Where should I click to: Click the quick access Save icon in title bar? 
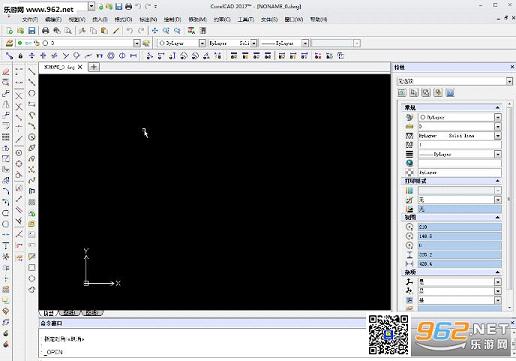click(119, 6)
